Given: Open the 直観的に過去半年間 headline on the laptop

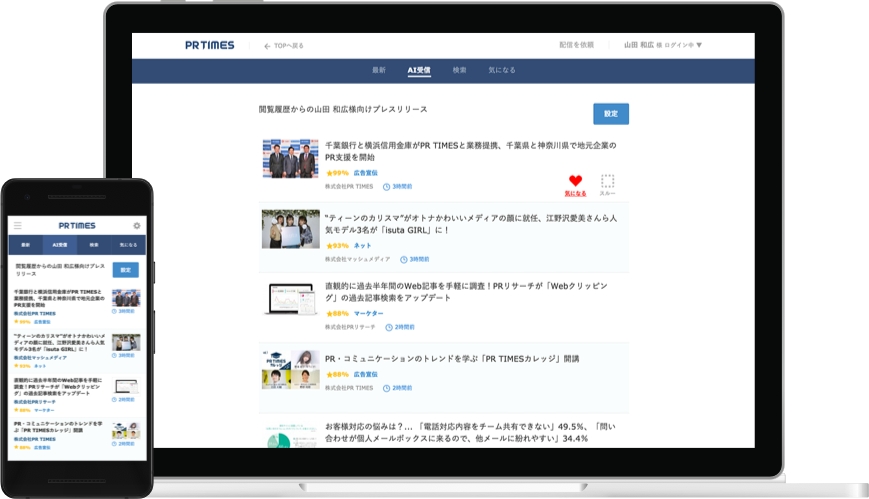Looking at the screenshot, I should [x=466, y=292].
